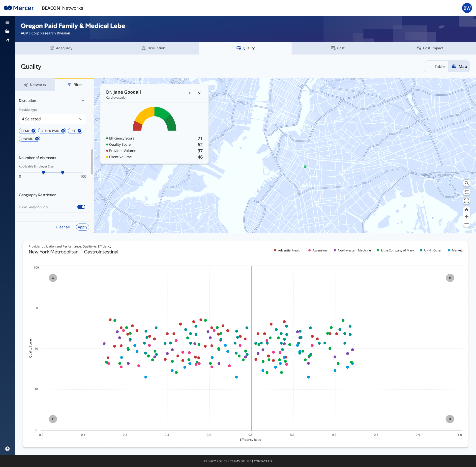
Task: Collapse the Disruption filter section
Action: coord(83,101)
